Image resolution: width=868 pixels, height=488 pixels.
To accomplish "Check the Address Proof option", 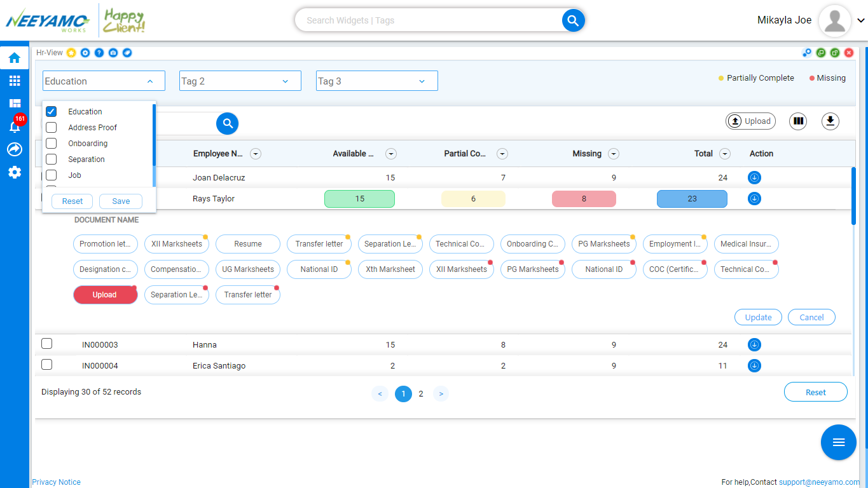I will 52,127.
